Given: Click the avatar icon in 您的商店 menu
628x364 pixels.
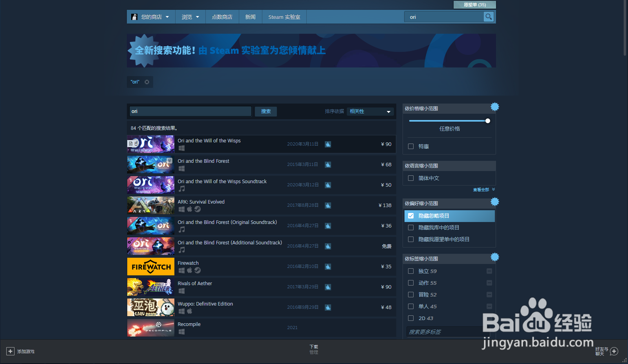Looking at the screenshot, I should point(134,17).
